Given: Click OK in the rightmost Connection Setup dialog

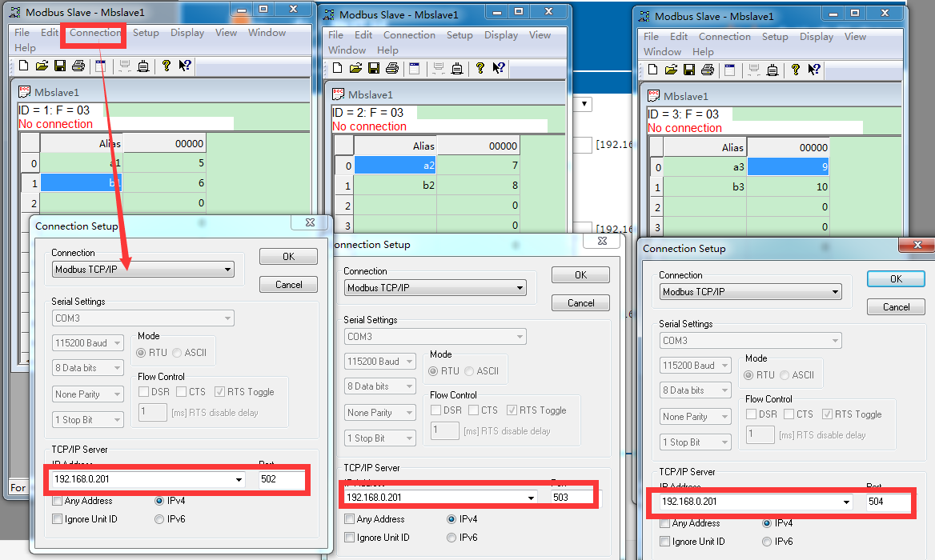Looking at the screenshot, I should click(896, 279).
